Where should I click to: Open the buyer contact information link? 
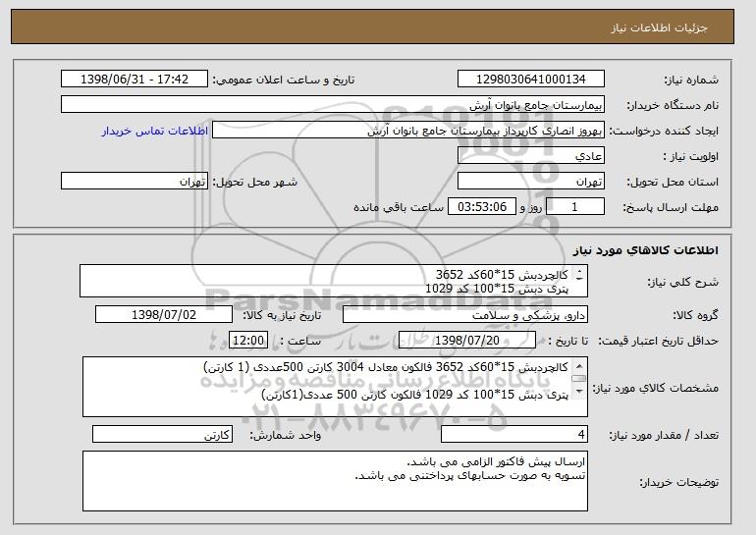(155, 131)
